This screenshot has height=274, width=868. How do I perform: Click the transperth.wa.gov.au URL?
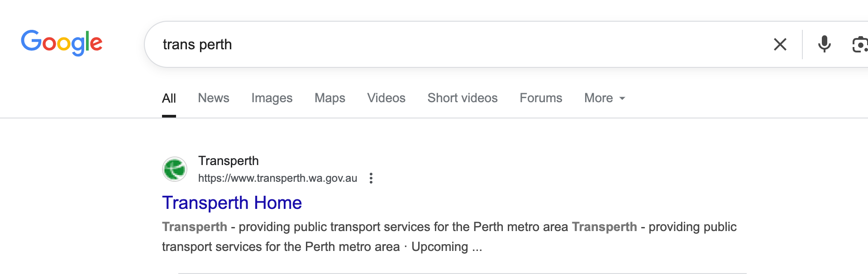(277, 178)
